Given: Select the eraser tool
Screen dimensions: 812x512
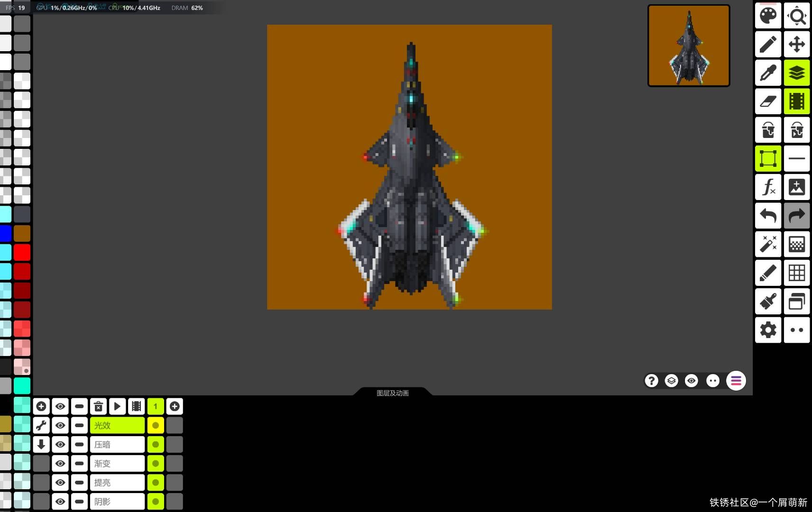Looking at the screenshot, I should 768,101.
